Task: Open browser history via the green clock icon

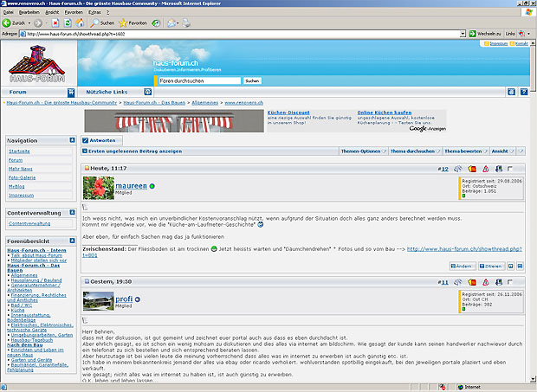Action: pyautogui.click(x=156, y=22)
